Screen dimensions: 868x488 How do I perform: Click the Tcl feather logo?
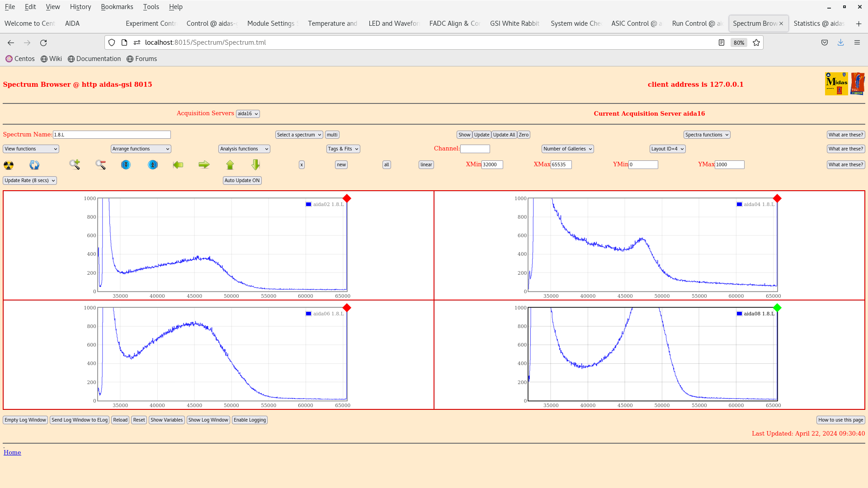tap(858, 84)
